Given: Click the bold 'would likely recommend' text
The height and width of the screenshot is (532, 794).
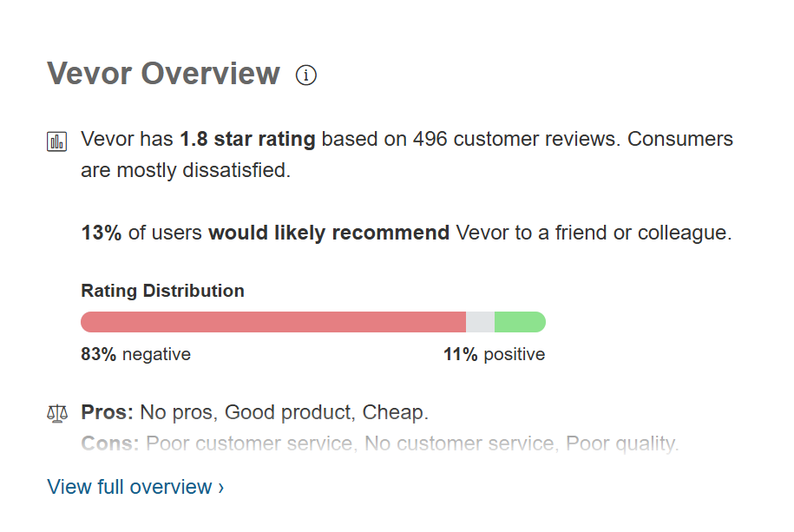Looking at the screenshot, I should coord(329,233).
